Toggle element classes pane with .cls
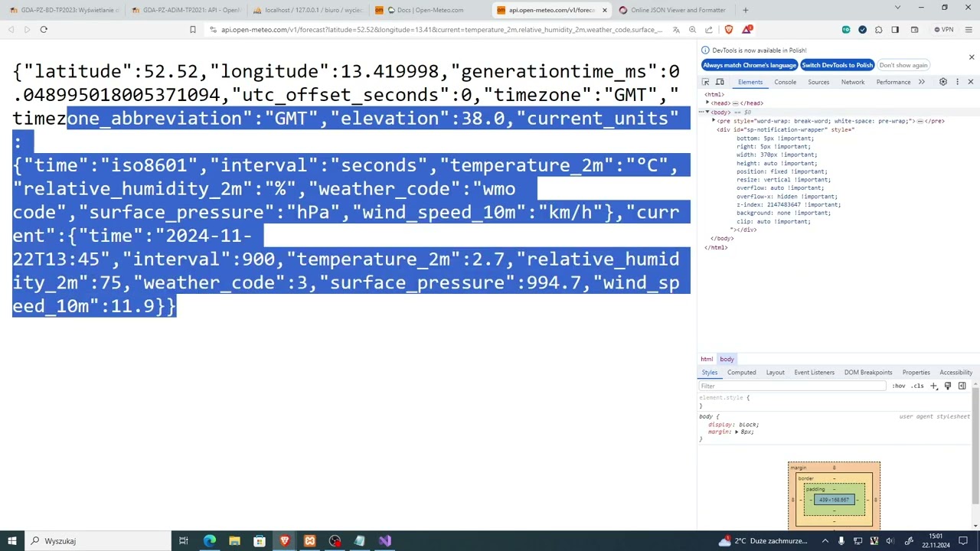The height and width of the screenshot is (551, 980). 917,386
